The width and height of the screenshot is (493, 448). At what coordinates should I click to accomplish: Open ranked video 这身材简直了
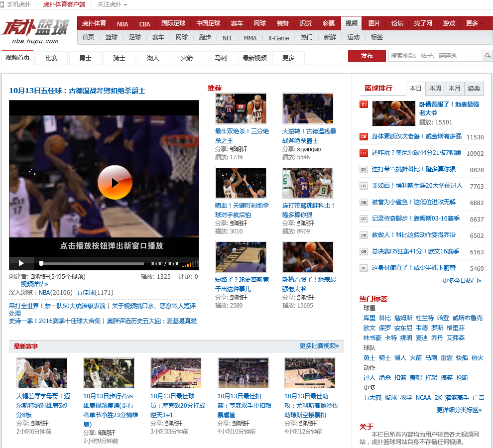coord(413,268)
